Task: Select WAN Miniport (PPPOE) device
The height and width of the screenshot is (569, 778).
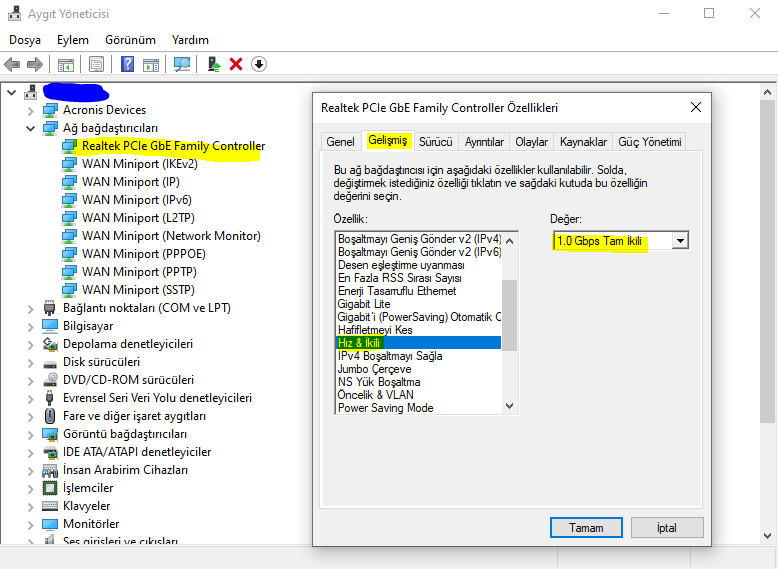Action: [x=143, y=254]
